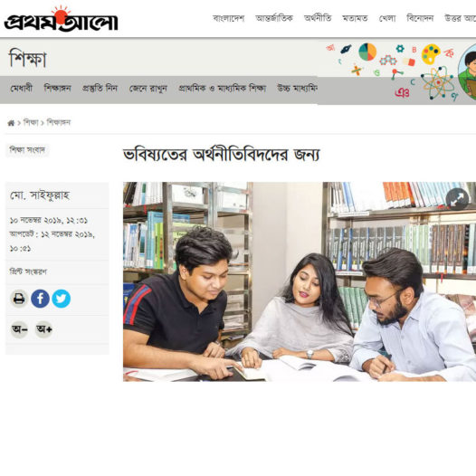Share article on Facebook
The image size is (476, 476).
pyautogui.click(x=40, y=299)
